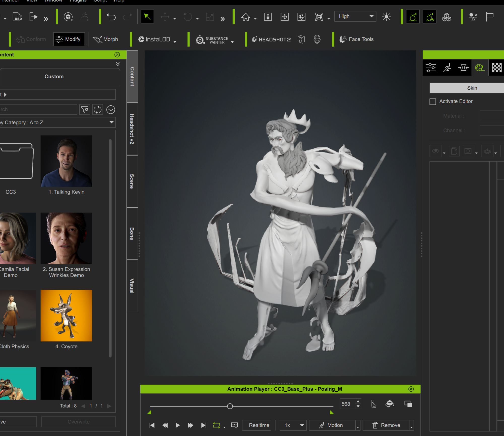The height and width of the screenshot is (436, 504).
Task: Open Headshot 2 plugin
Action: [x=271, y=39]
